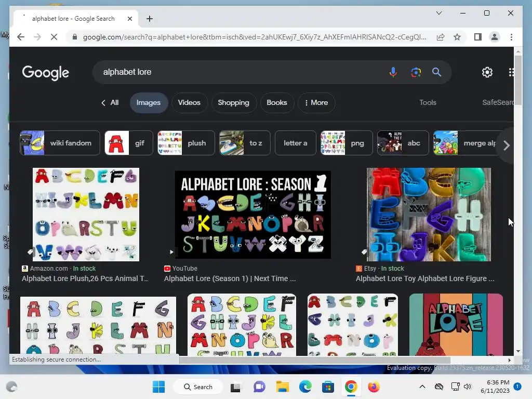Open Alphabet Lore Plush,26 Pcs link
The width and height of the screenshot is (532, 399).
pos(85,278)
